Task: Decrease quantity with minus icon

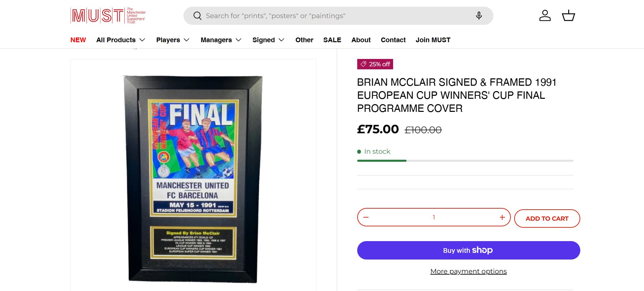Action: tap(366, 217)
